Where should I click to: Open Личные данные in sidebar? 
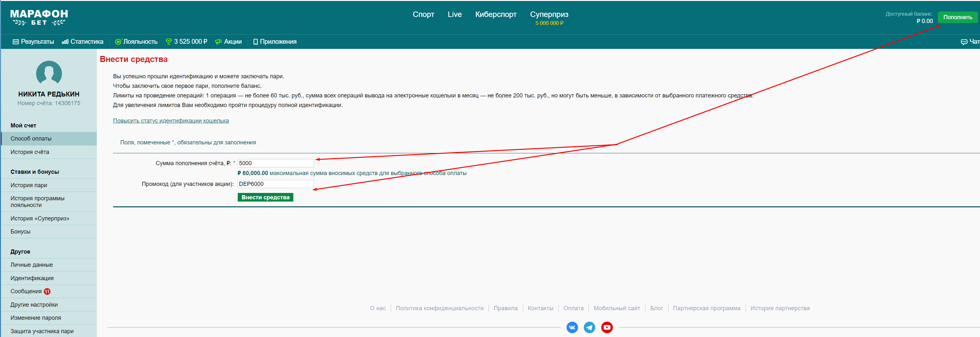[49, 265]
